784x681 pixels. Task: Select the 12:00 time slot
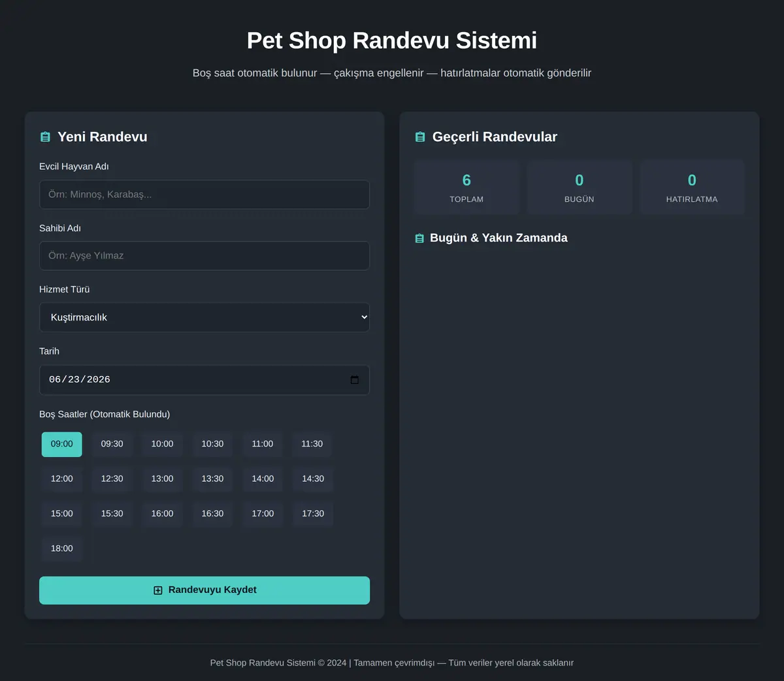point(62,479)
